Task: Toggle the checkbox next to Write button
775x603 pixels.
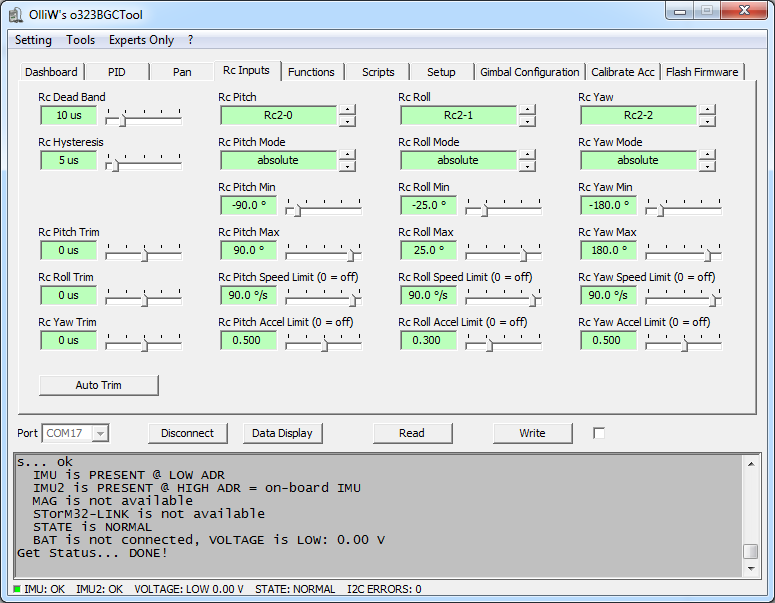Action: pos(599,433)
